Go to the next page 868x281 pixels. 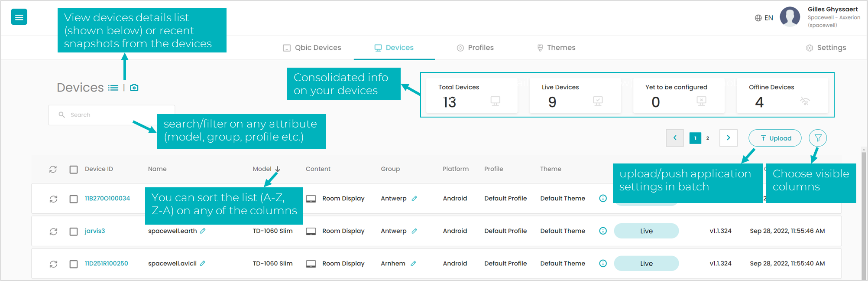[729, 138]
